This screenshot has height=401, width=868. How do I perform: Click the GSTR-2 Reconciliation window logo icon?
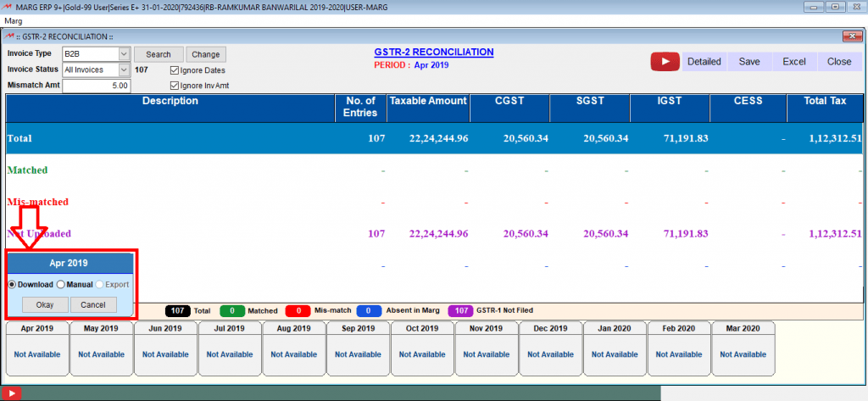(8, 36)
